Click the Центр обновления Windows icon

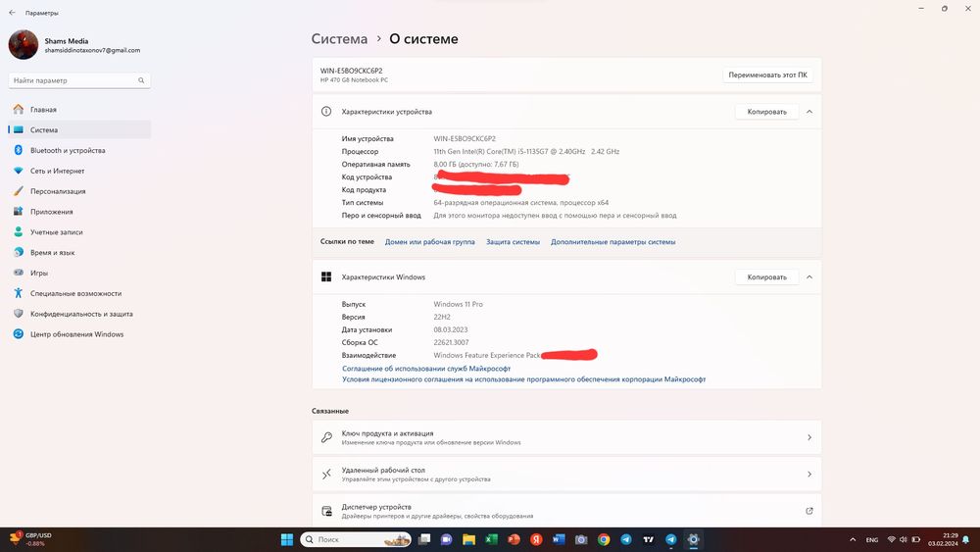[x=18, y=334]
